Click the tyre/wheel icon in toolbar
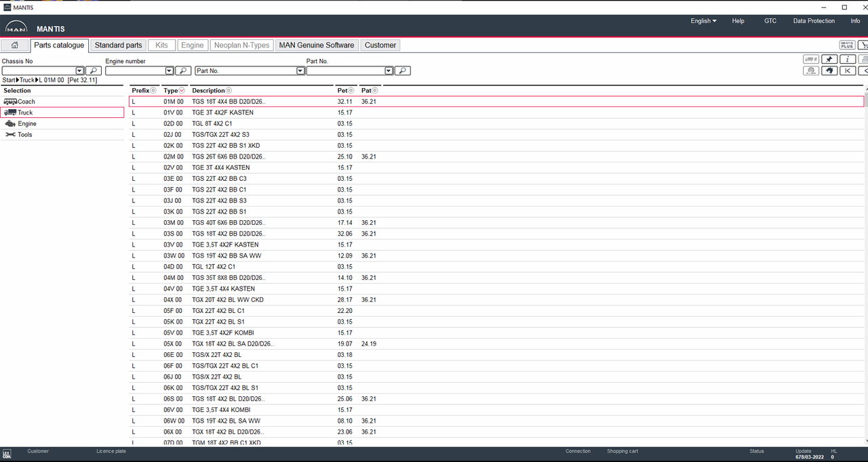Screen dimensions: 868x462 [810, 70]
